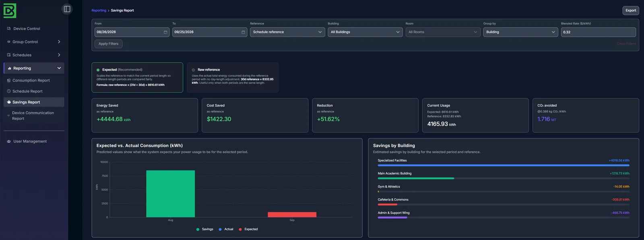Open the Schedule reference dropdown
Screen dimensions: 644x240
(x=287, y=32)
